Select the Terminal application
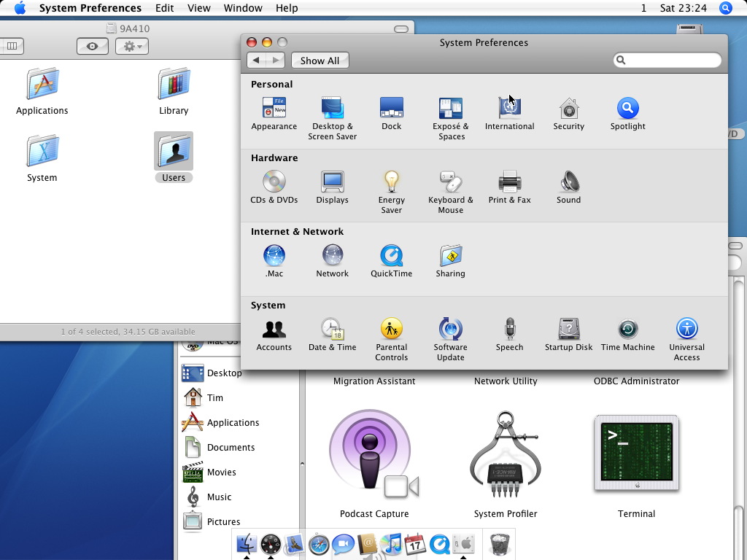This screenshot has height=560, width=747. tap(636, 467)
